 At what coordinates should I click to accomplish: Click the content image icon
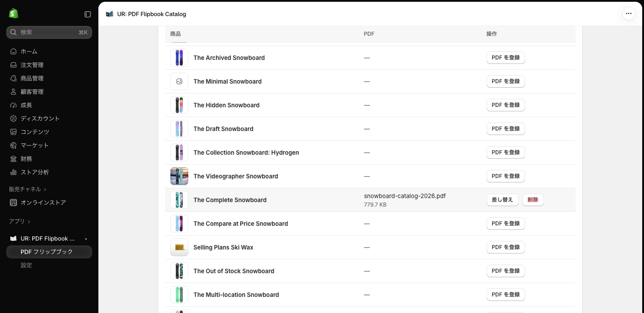click(13, 132)
